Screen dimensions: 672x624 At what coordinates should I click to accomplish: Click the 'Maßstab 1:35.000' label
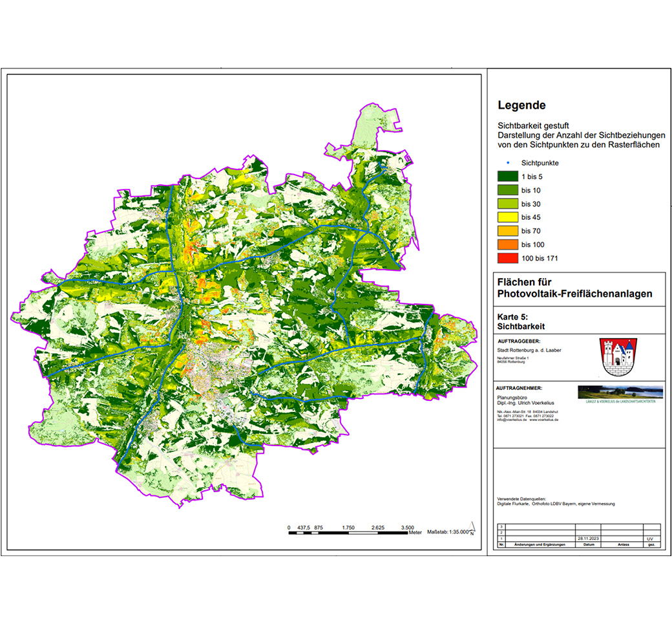point(447,532)
